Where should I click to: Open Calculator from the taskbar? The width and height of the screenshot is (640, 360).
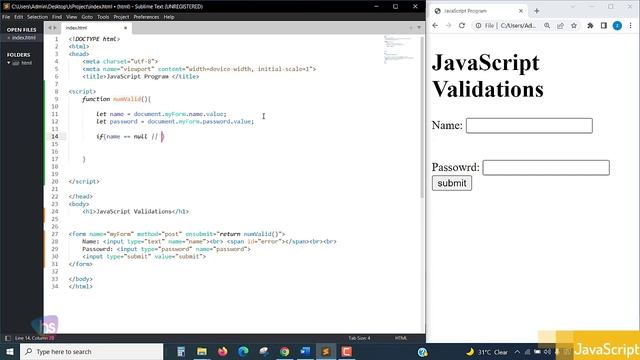pyautogui.click(x=181, y=351)
